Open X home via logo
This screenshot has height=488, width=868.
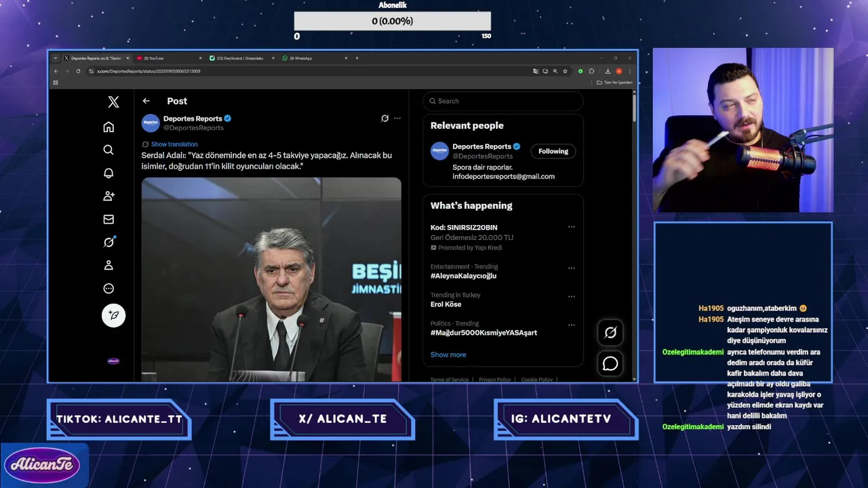click(x=113, y=102)
